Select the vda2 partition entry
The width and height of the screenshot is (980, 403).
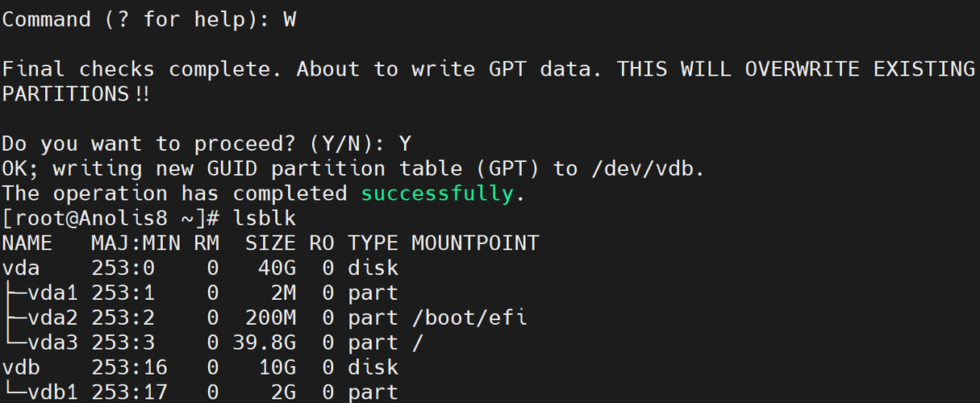[x=52, y=318]
